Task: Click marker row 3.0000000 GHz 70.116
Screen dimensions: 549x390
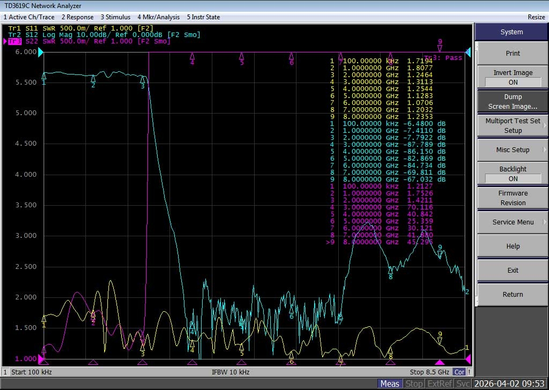Action: pos(381,207)
